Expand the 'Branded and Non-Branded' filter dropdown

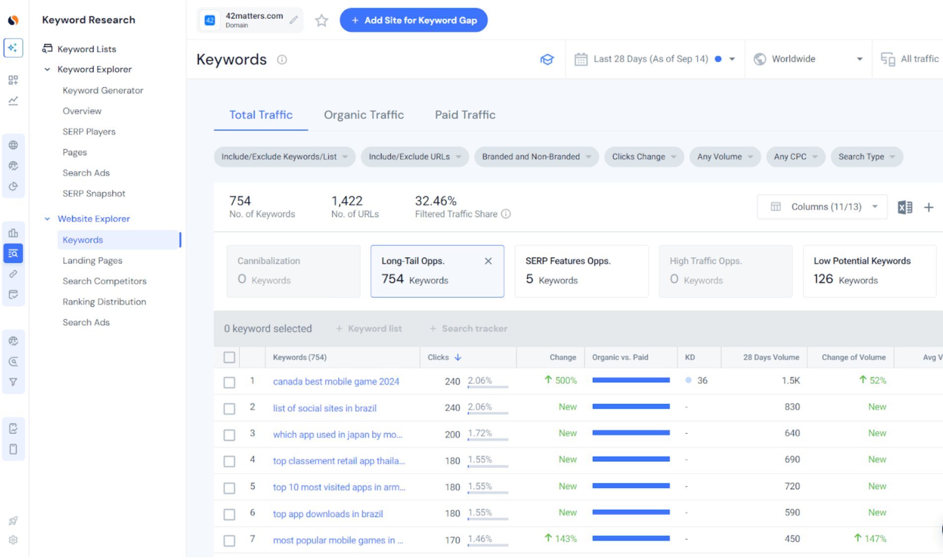coord(536,157)
